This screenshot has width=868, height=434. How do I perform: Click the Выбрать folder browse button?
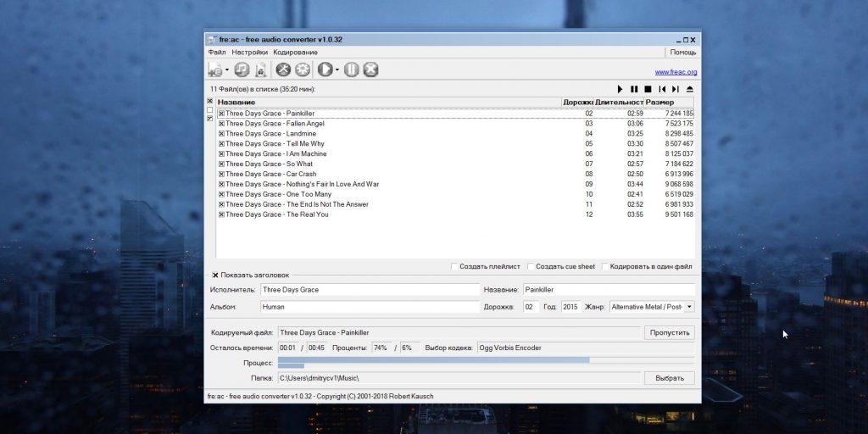pyautogui.click(x=670, y=378)
